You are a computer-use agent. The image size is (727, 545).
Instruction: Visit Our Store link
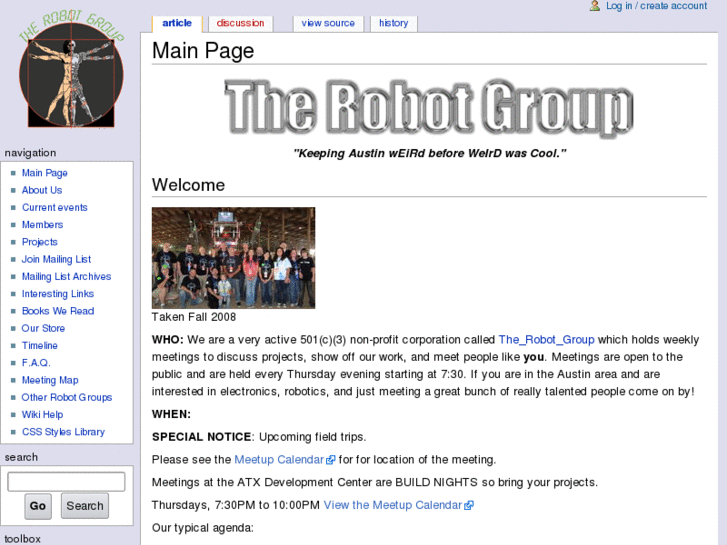(43, 328)
